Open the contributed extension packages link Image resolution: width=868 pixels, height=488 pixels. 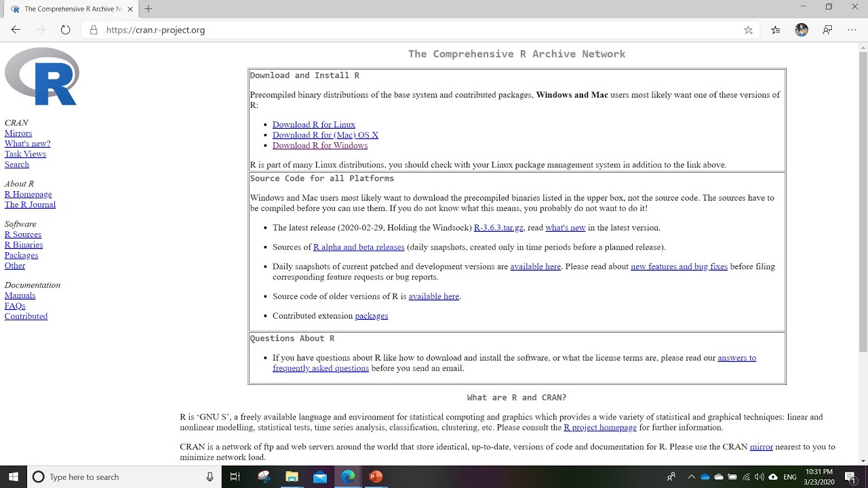(372, 316)
